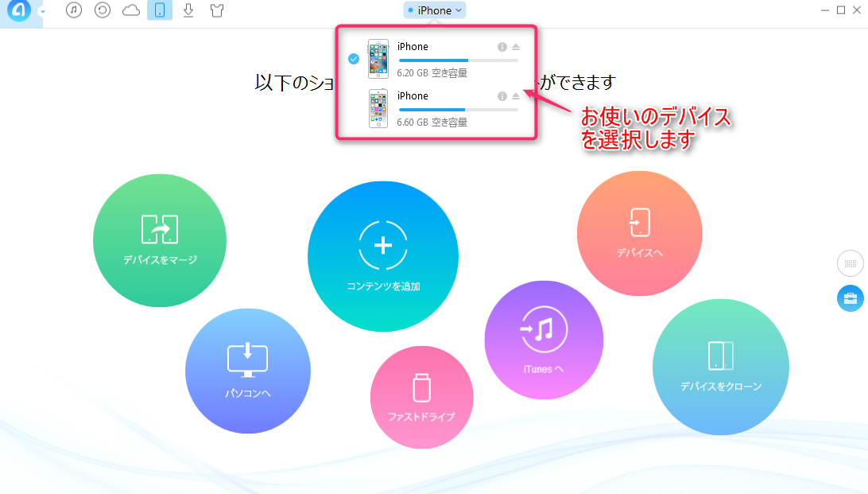Show info for iPhone with 6.20 GB

pos(502,47)
